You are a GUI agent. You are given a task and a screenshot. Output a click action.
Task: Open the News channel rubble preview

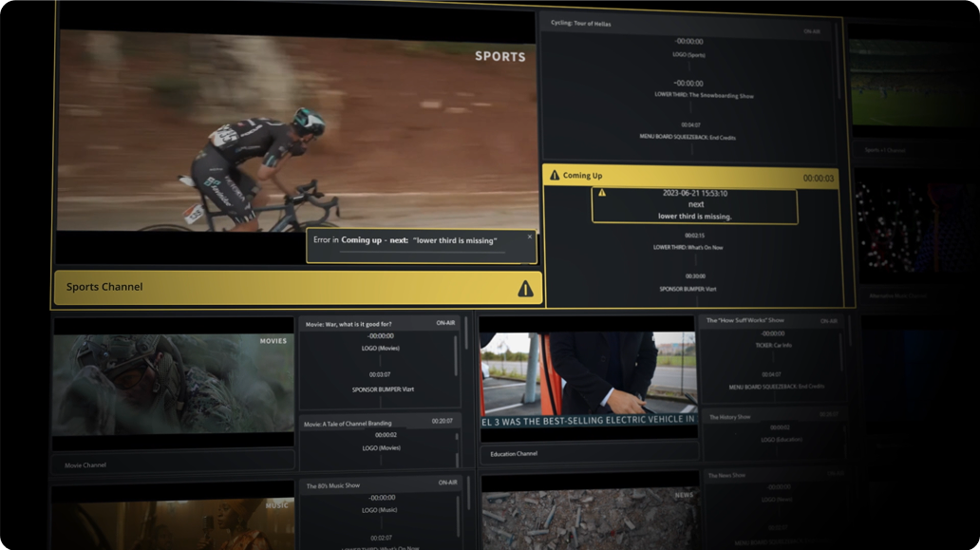pyautogui.click(x=590, y=519)
